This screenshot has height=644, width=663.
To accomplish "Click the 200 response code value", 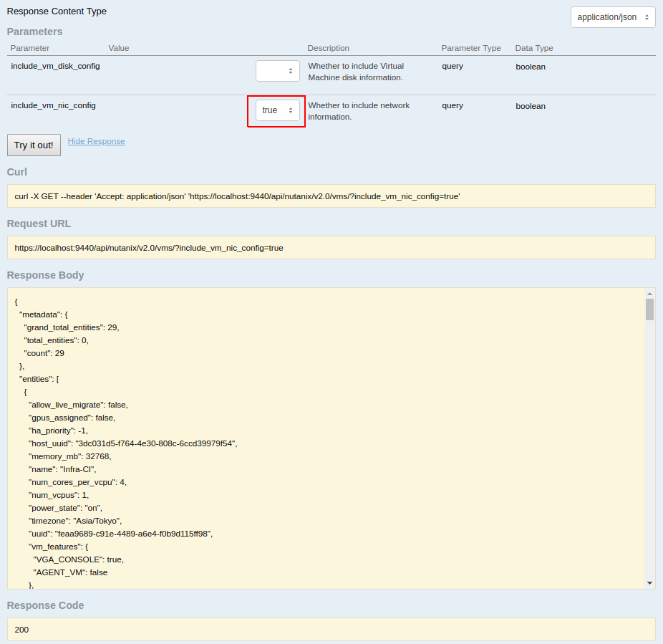I will pos(21,630).
